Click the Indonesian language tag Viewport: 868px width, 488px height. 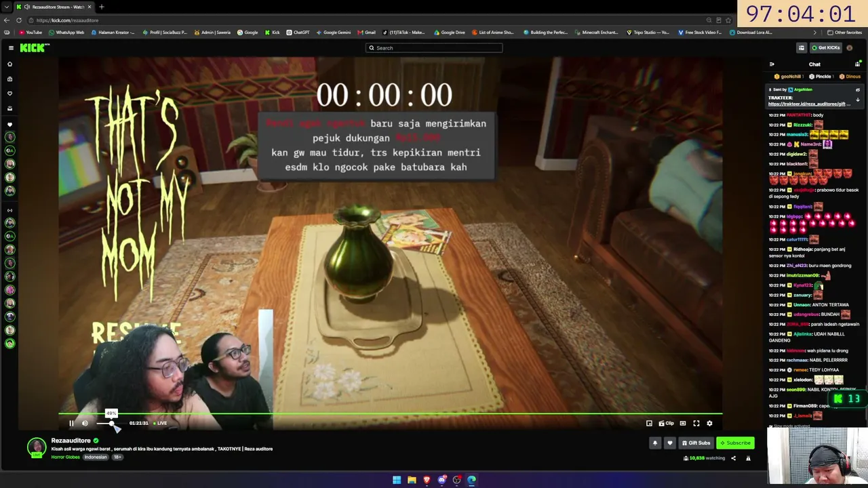(96, 457)
